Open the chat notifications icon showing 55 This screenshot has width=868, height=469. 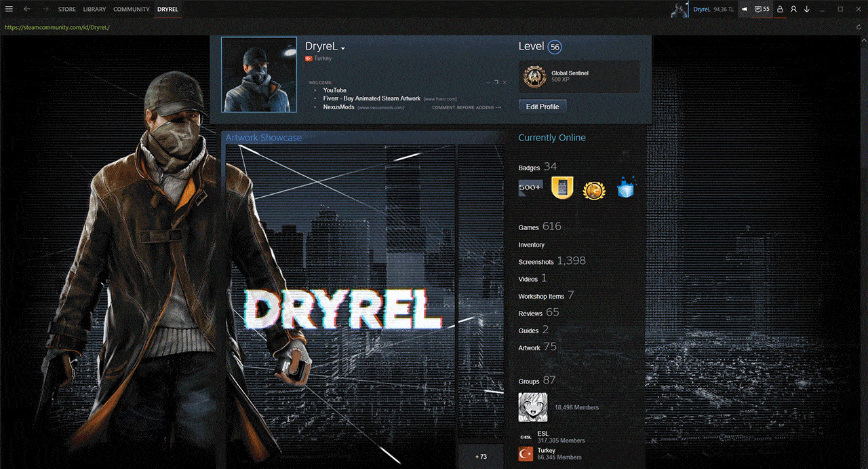(x=762, y=10)
